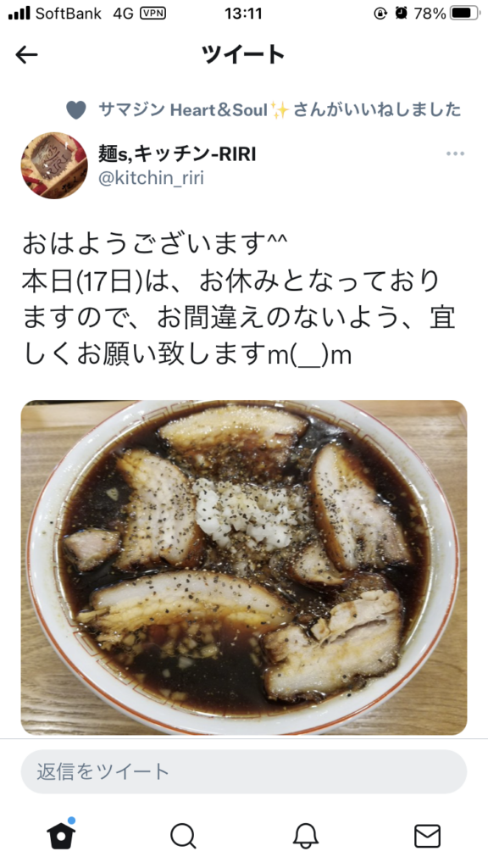Tap the alarm clock status icon
488x868 pixels.
401,14
